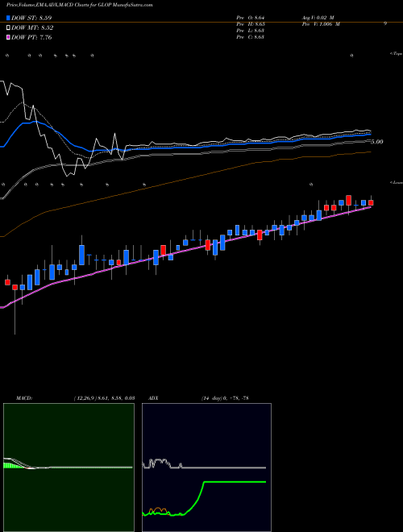
Task: Click the last red candlestick at the chart's right end
Action: point(371,202)
